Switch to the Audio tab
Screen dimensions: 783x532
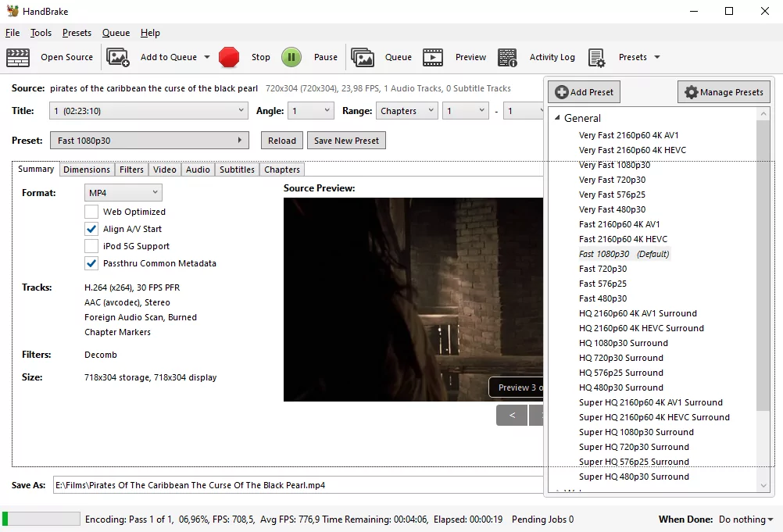(x=198, y=170)
